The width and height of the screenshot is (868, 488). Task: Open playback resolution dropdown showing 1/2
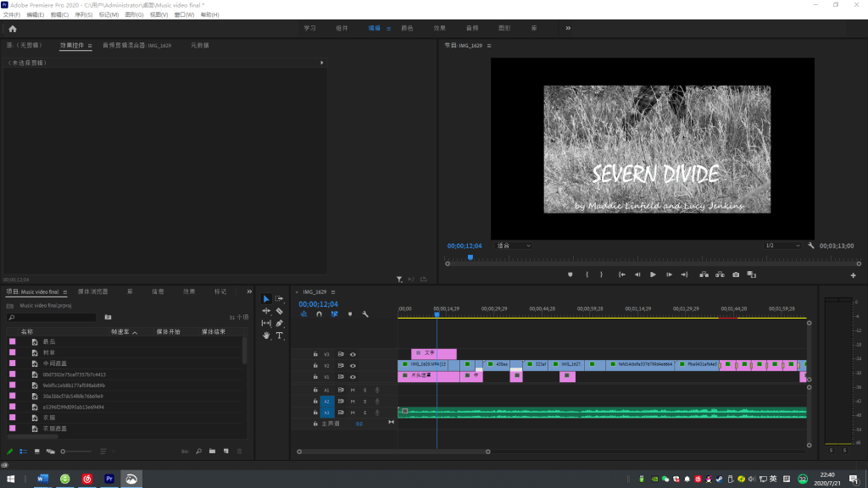(x=782, y=246)
